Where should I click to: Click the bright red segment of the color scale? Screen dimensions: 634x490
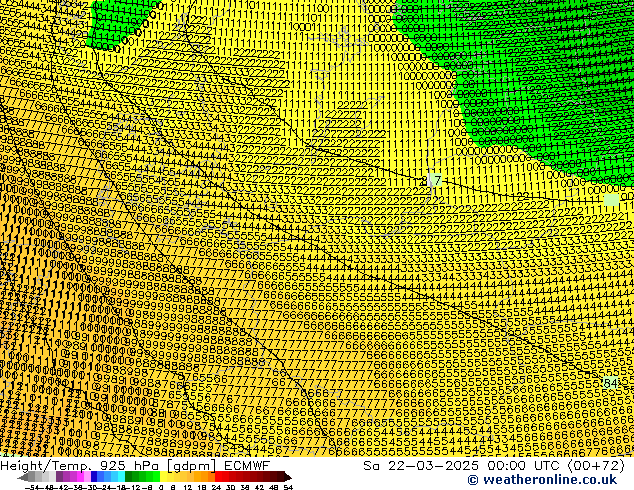(218, 476)
